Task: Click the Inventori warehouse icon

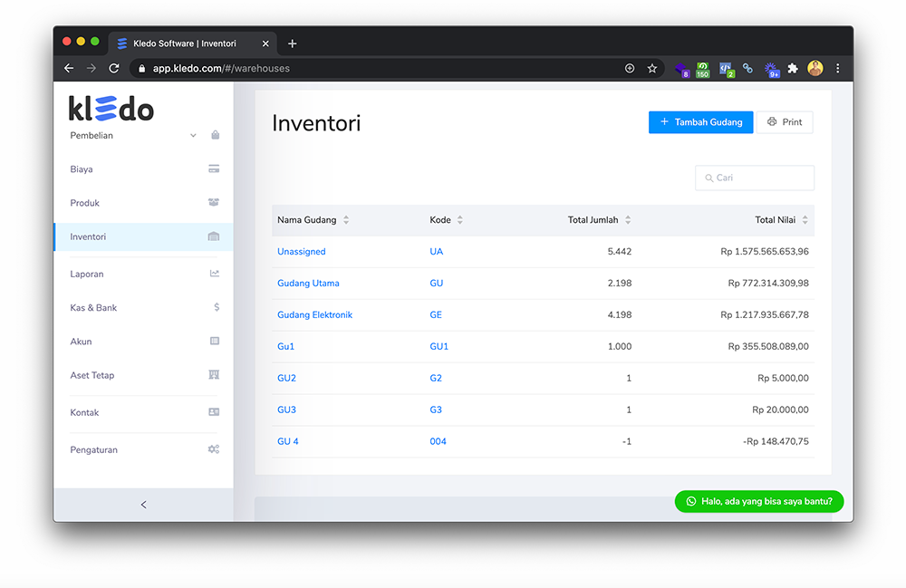Action: [x=214, y=236]
